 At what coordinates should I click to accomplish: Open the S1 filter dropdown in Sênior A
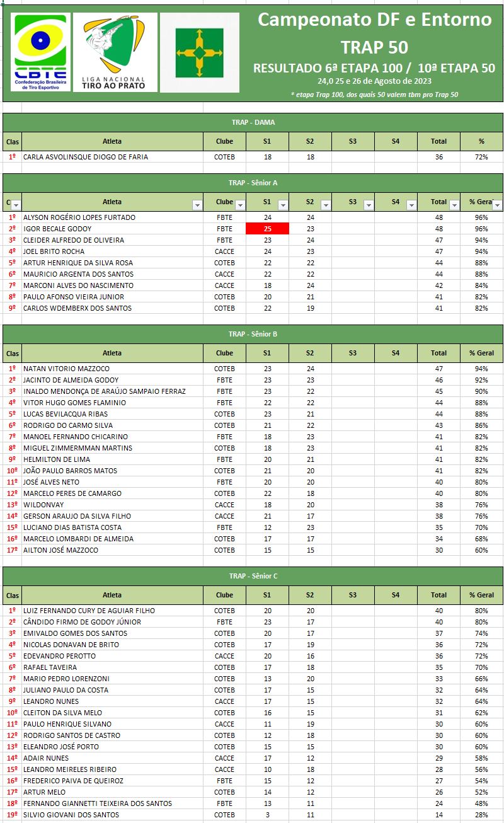tap(283, 205)
